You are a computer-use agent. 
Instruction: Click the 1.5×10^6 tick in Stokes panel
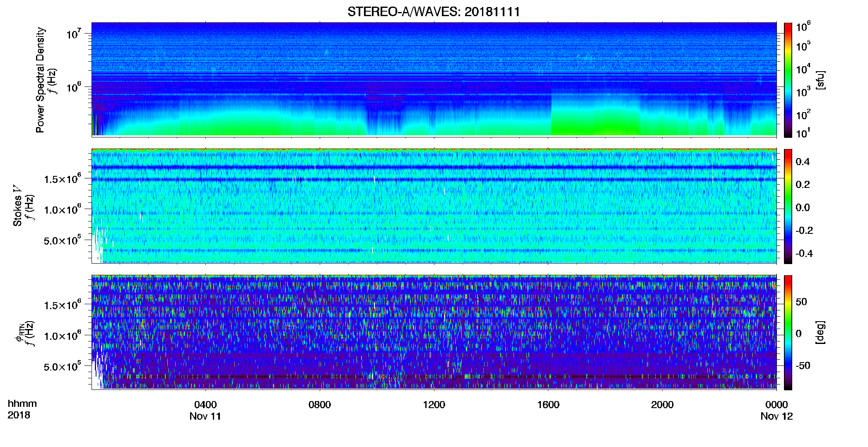[x=63, y=178]
